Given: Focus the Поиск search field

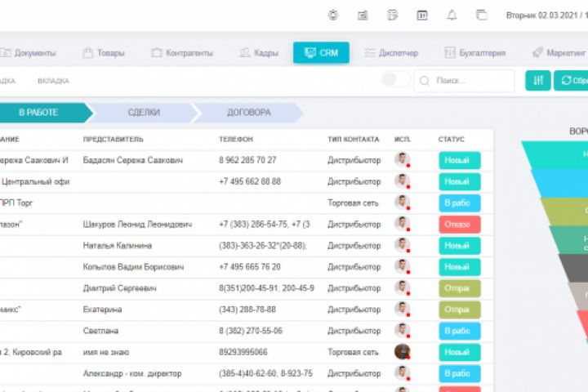Looking at the screenshot, I should pos(464,81).
